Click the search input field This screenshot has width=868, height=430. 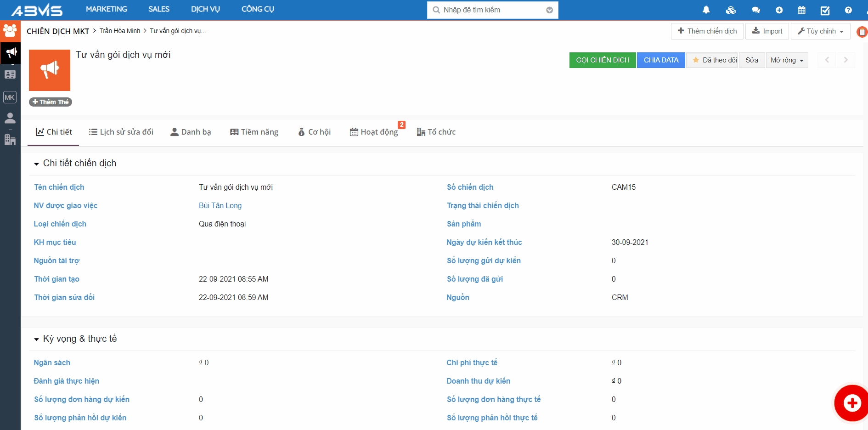click(x=491, y=10)
